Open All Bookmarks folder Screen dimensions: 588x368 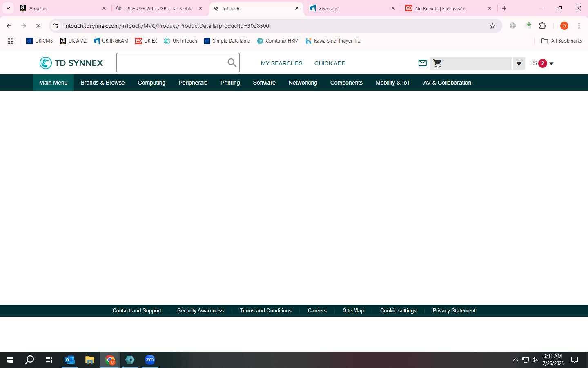pos(561,41)
